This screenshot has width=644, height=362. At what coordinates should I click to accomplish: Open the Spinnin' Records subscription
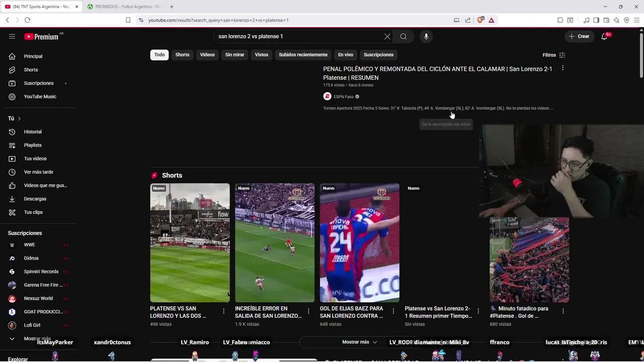(x=40, y=271)
